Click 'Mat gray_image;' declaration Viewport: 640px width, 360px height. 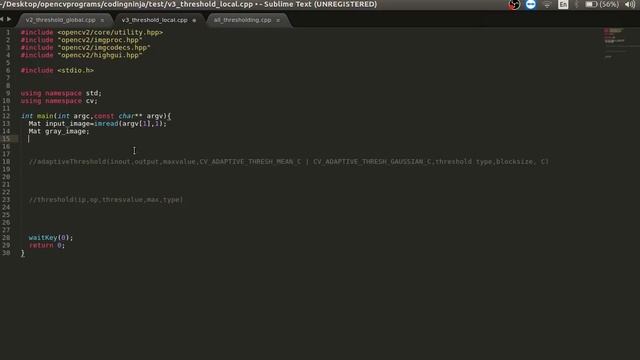coord(59,131)
